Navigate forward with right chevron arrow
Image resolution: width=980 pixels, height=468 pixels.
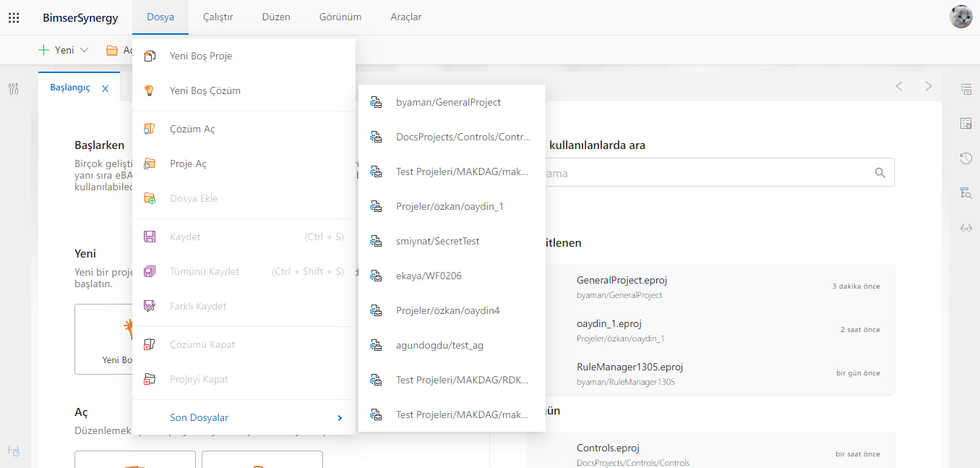[929, 86]
